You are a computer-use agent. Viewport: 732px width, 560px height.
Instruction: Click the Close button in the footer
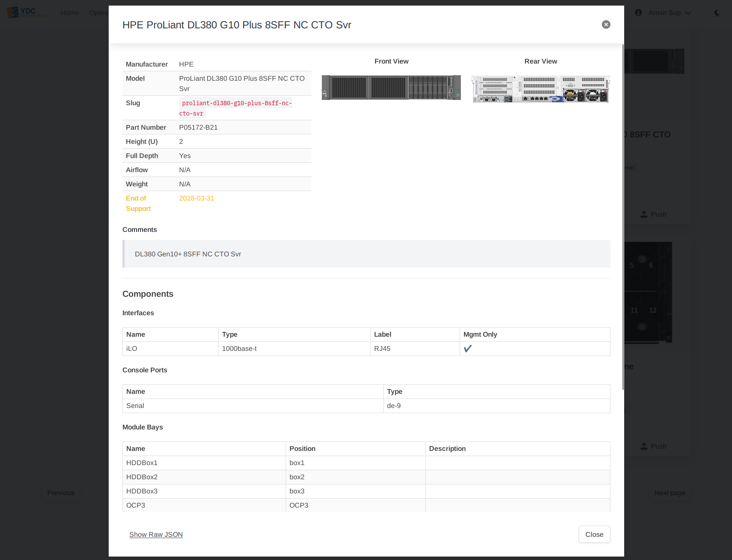click(594, 534)
